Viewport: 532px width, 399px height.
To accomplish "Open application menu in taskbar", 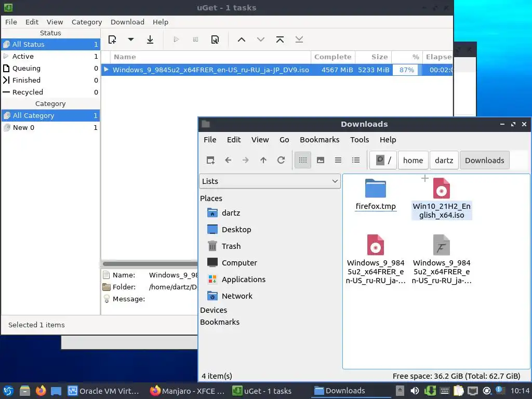I will click(x=8, y=391).
